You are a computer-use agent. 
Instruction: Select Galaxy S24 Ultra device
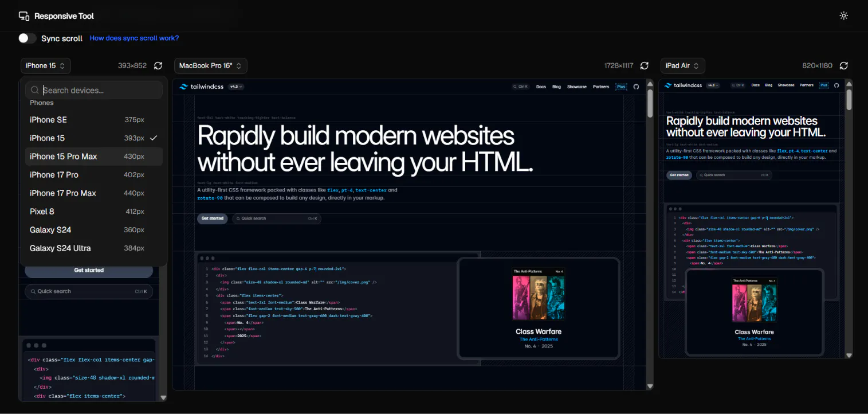tap(94, 248)
